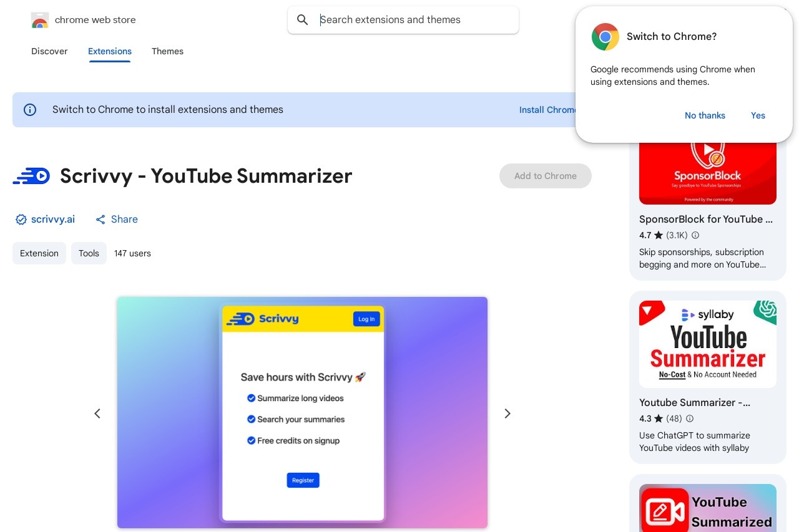
Task: Click the Tools category chip
Action: [x=89, y=253]
